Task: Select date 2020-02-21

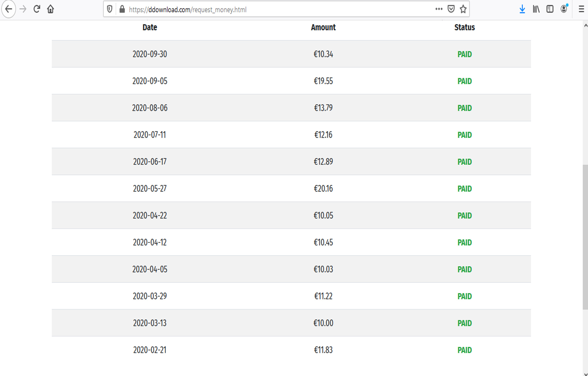Action: click(150, 350)
